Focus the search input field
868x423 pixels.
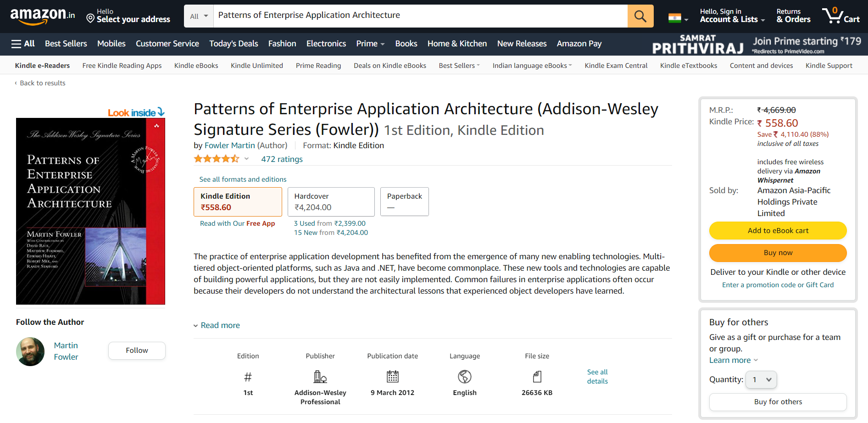coord(421,16)
